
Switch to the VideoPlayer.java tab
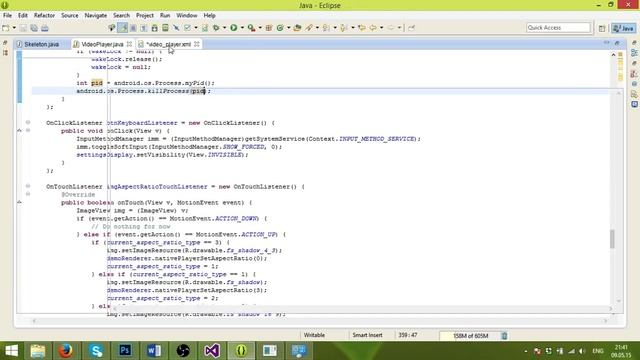102,44
